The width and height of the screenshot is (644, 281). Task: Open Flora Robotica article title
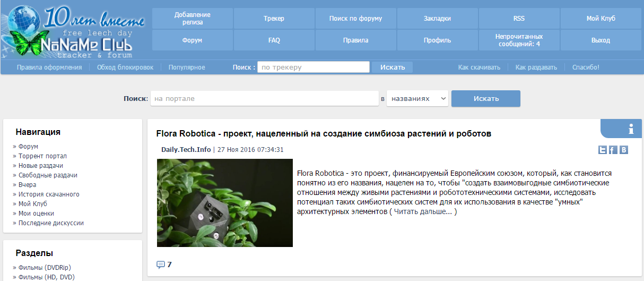click(324, 134)
